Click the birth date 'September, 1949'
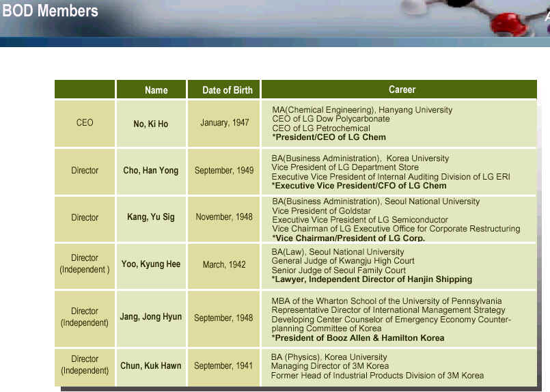This screenshot has width=550, height=392. coord(224,171)
